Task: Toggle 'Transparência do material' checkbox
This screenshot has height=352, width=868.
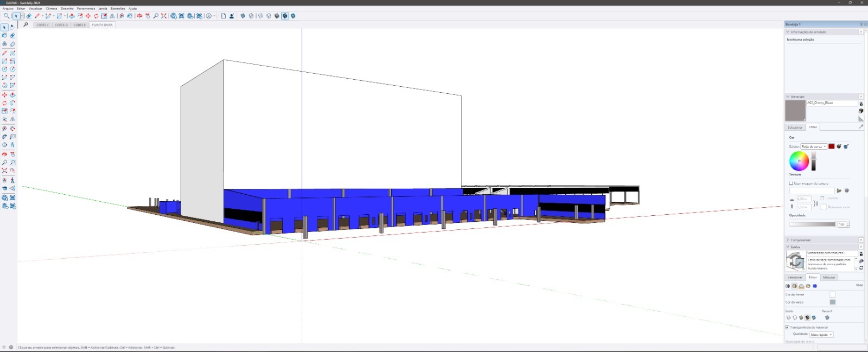Action: coord(787,327)
